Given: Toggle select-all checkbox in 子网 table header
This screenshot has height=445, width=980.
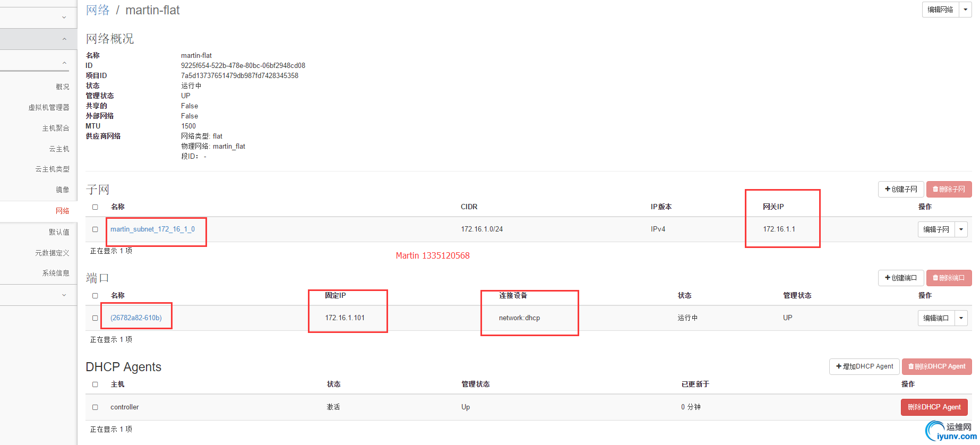Looking at the screenshot, I should click(95, 207).
